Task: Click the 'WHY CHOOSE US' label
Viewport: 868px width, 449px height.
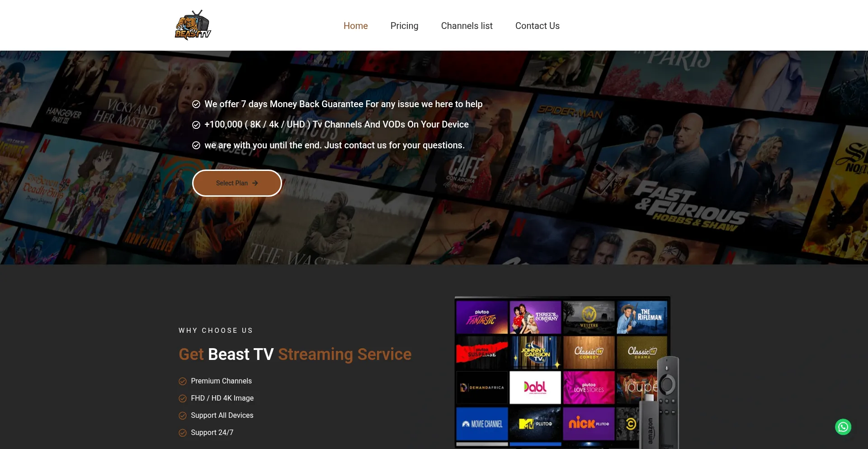Action: click(x=216, y=331)
